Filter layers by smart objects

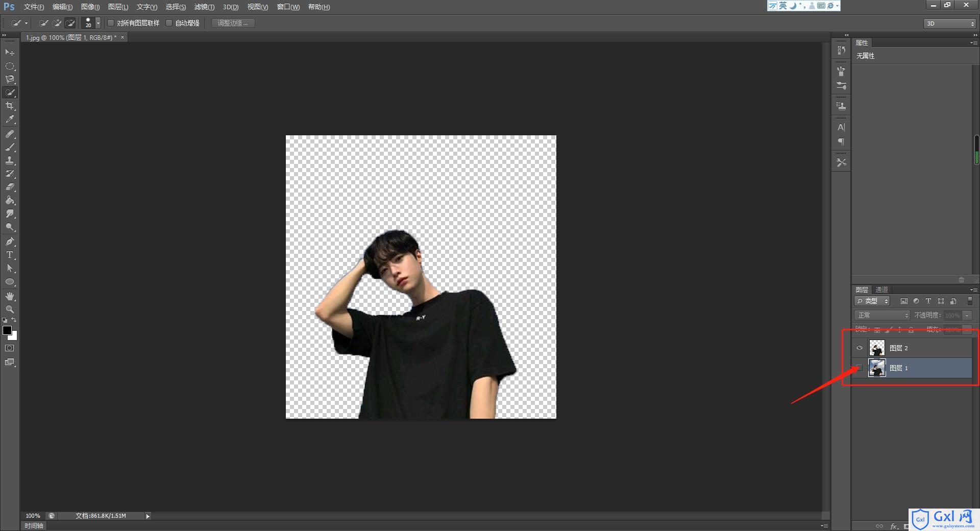(953, 301)
